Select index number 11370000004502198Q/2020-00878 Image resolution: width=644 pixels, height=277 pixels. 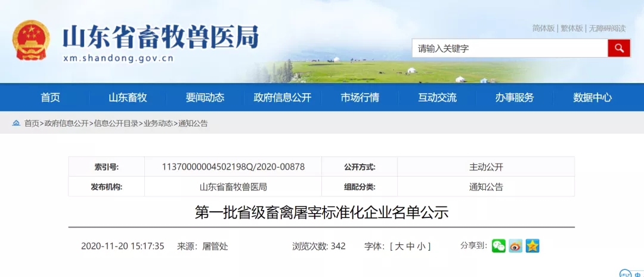233,167
